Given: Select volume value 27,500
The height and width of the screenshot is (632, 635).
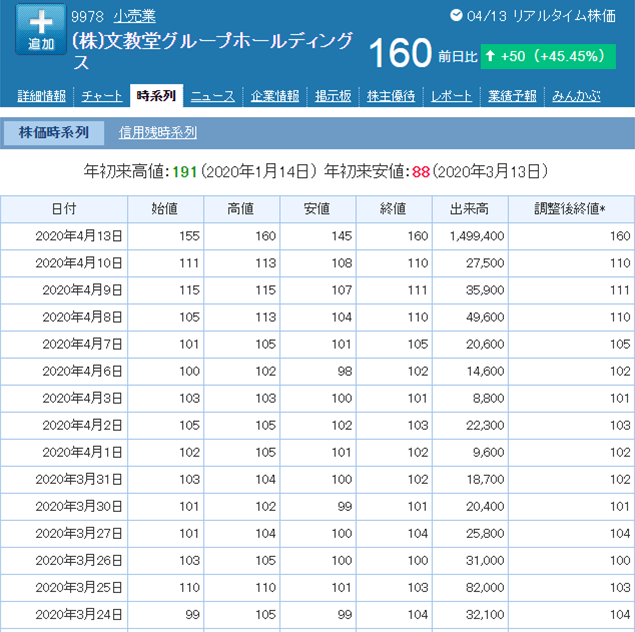Looking at the screenshot, I should click(485, 263).
